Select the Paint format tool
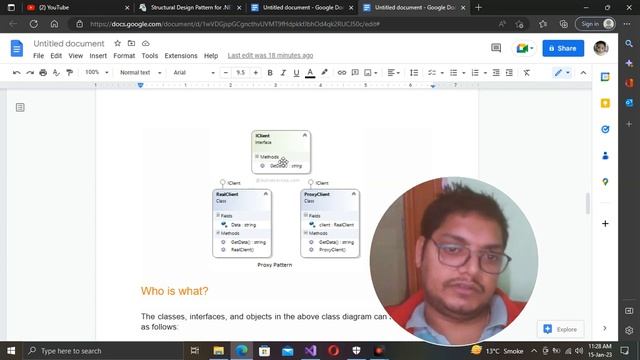The height and width of the screenshot is (360, 640). [70, 73]
